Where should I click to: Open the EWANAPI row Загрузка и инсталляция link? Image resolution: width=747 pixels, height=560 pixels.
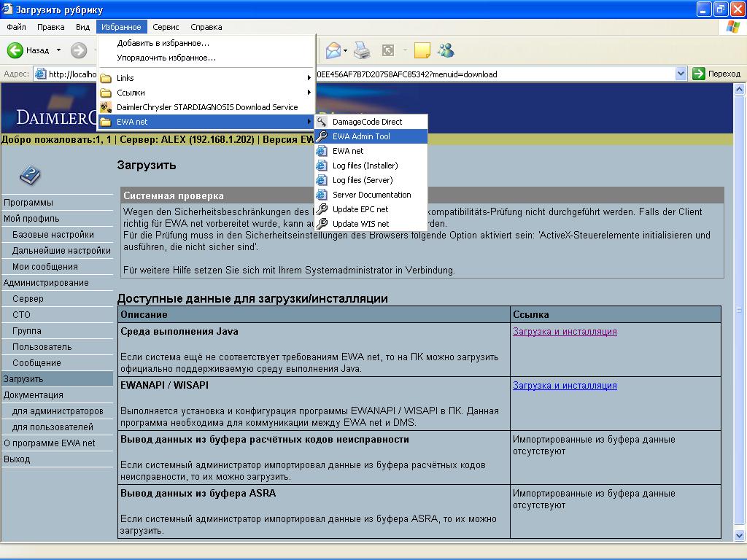565,385
